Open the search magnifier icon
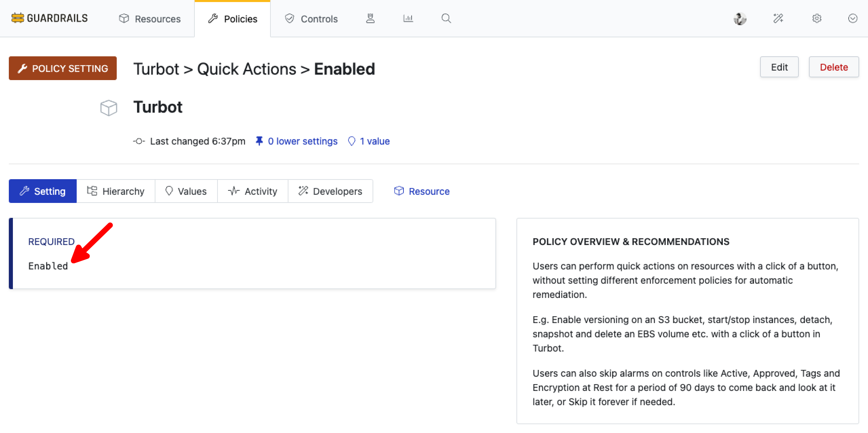 [x=446, y=19]
